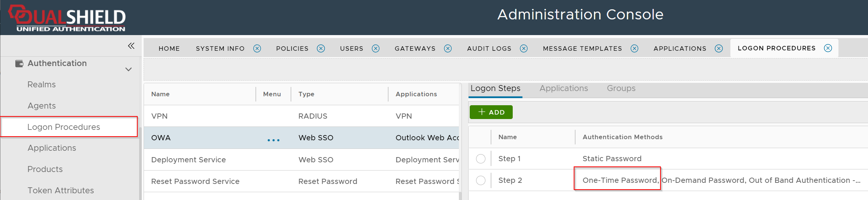Open the Groups tab in details panel

[x=621, y=88]
